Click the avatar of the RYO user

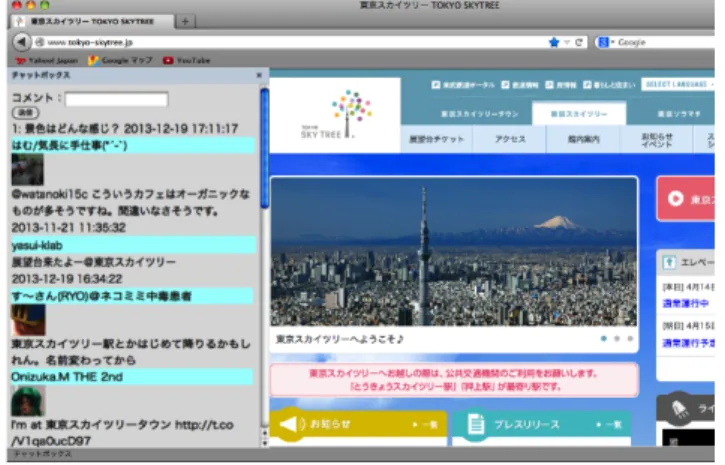point(28,320)
